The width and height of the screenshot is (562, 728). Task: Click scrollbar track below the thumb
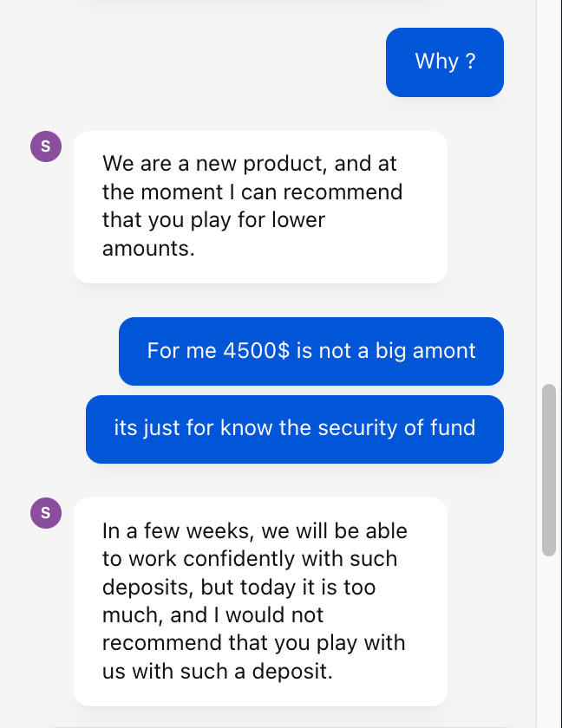(548, 641)
